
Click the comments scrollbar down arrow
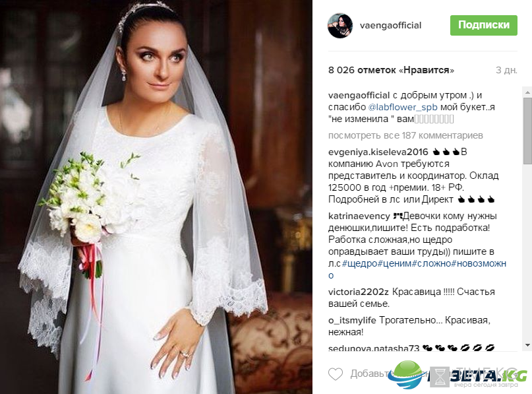[x=527, y=345]
